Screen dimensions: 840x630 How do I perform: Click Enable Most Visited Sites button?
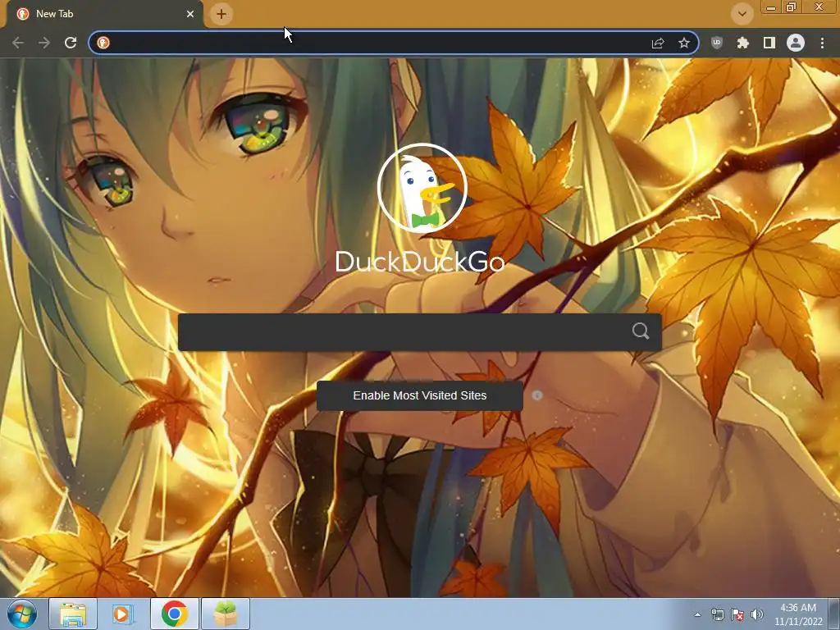[419, 395]
